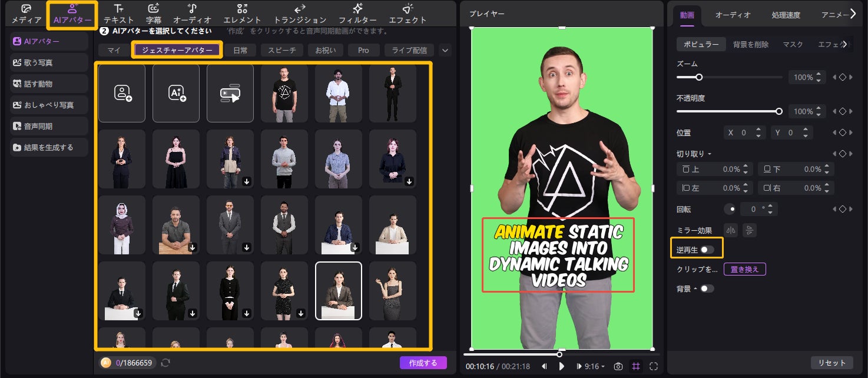Apply horizontal mirror flip
Screen dimensions: 868x378
pyautogui.click(x=731, y=230)
